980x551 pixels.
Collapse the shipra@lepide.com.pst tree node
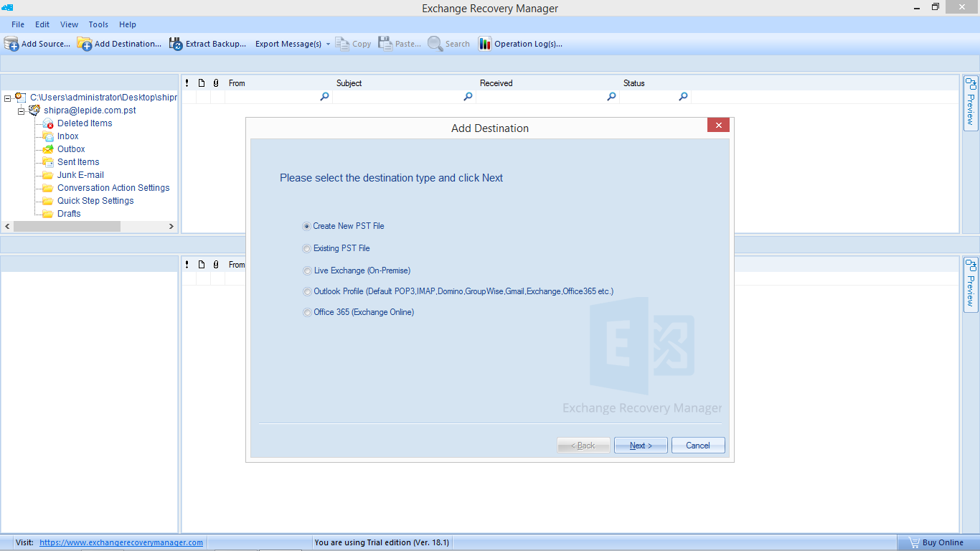(x=22, y=110)
